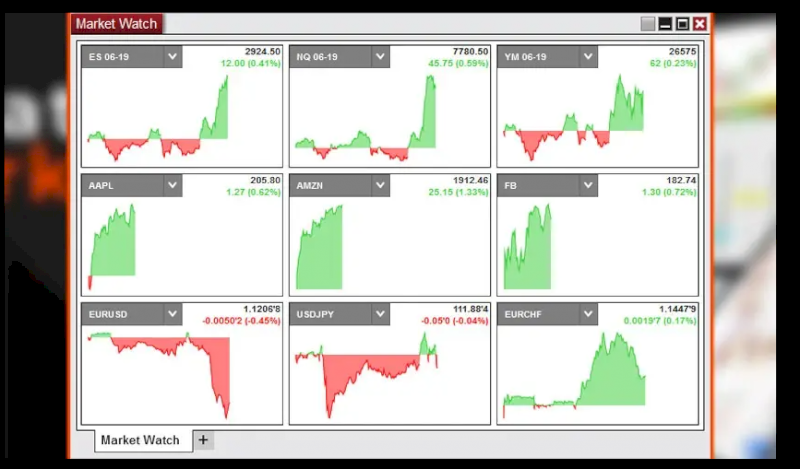Click YM last price 26575
The image size is (800, 469).
pyautogui.click(x=682, y=52)
